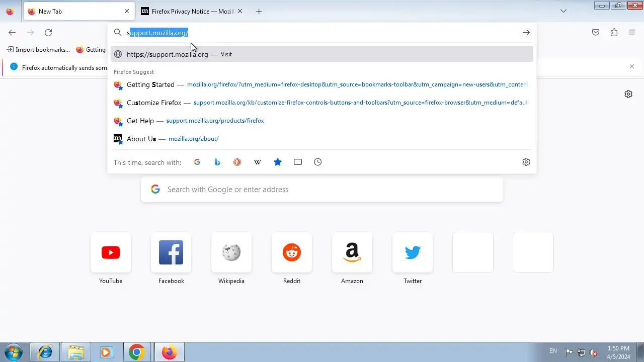Go back with the back arrow
The height and width of the screenshot is (362, 644).
pos(12,33)
